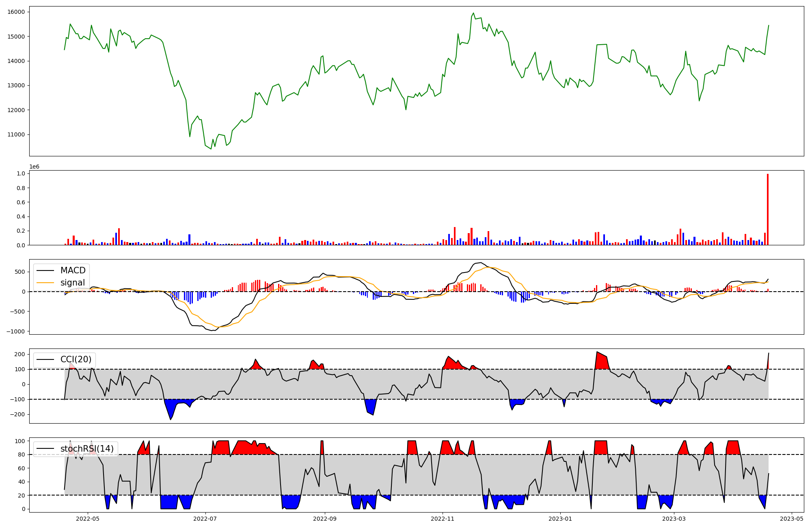This screenshot has height=528, width=812.
Task: Click the 14000 price axis label
Action: pyautogui.click(x=16, y=61)
